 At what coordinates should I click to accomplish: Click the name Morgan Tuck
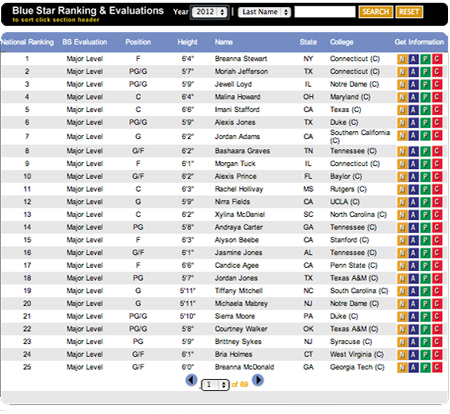pos(235,164)
